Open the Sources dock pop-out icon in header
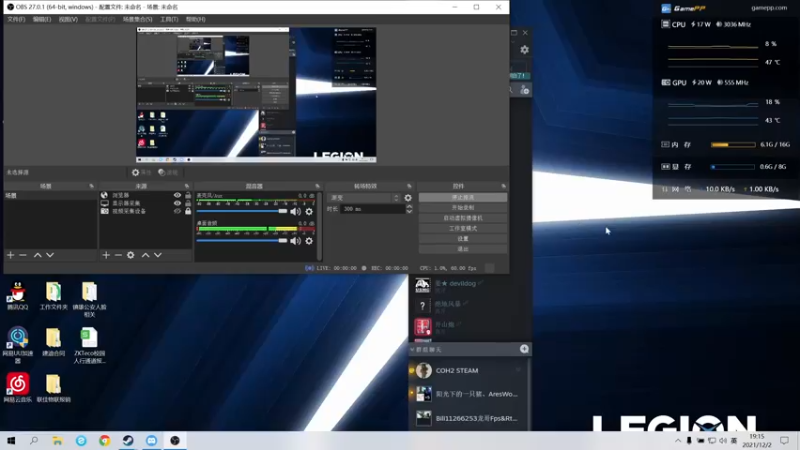Image resolution: width=800 pixels, height=450 pixels. [x=187, y=186]
